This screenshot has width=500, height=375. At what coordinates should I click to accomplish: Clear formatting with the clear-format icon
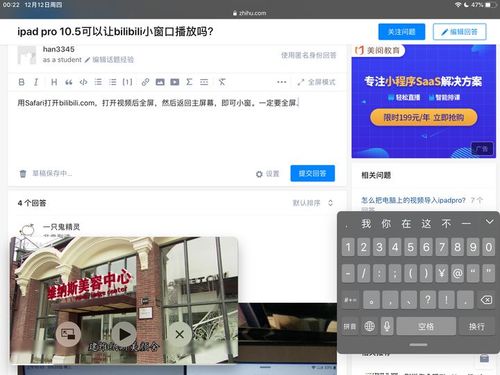click(222, 82)
